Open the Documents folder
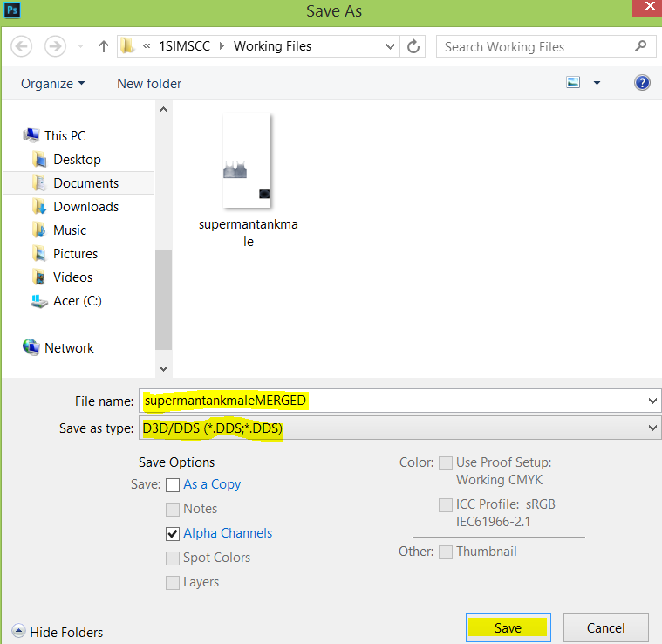The height and width of the screenshot is (644, 662). (78, 183)
